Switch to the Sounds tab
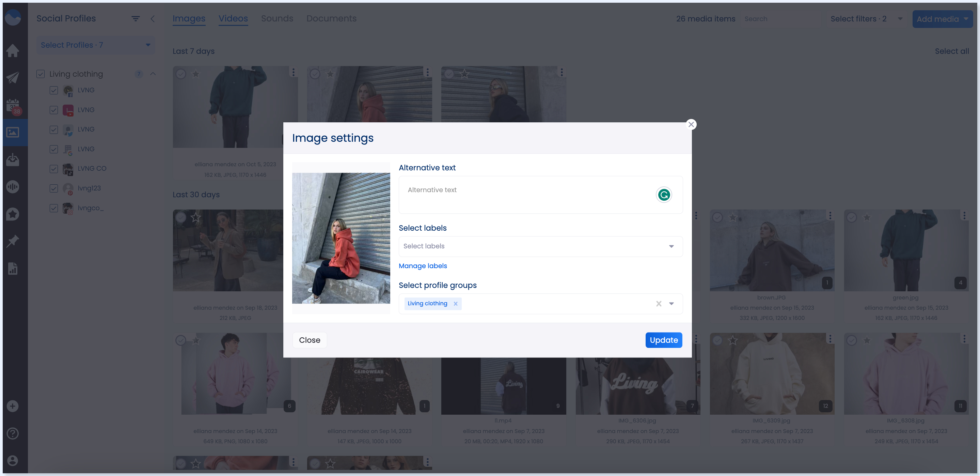Screen dimensions: 980x476 pyautogui.click(x=277, y=18)
